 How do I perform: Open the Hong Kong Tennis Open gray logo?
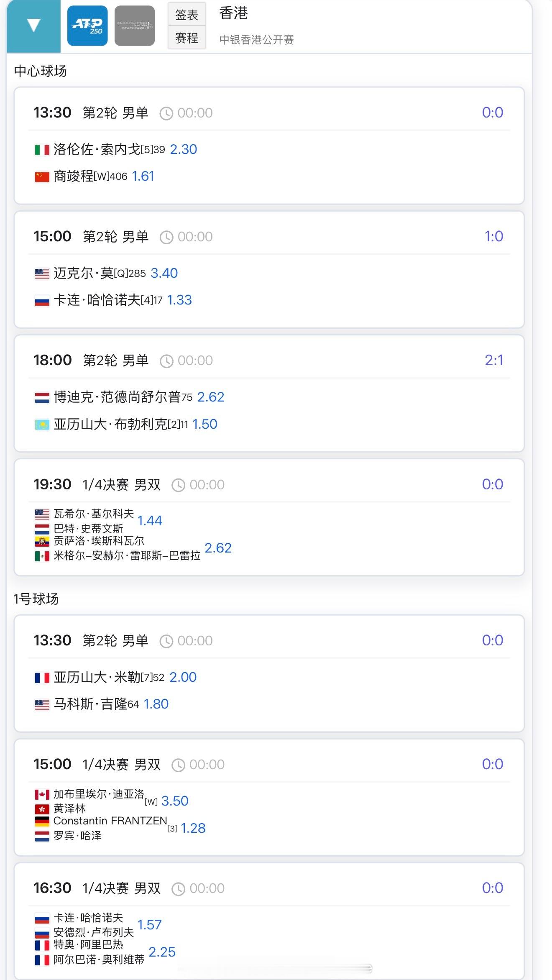[x=135, y=26]
